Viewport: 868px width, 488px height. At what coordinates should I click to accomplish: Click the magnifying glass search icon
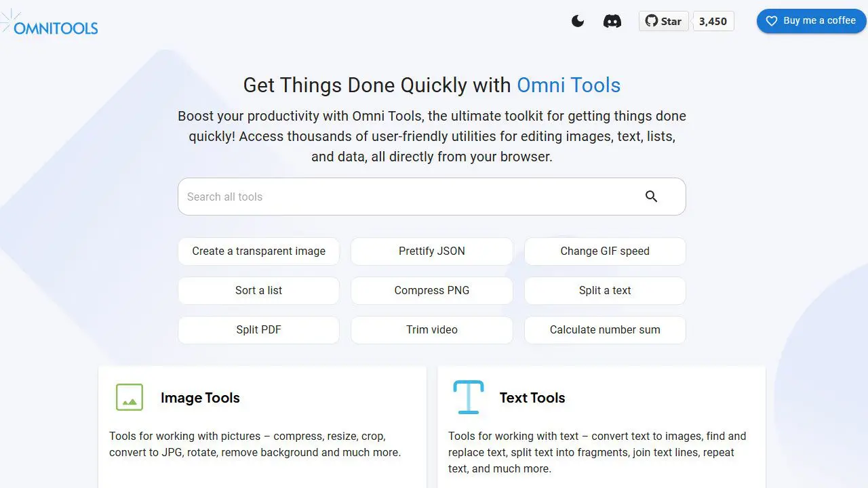click(x=651, y=197)
